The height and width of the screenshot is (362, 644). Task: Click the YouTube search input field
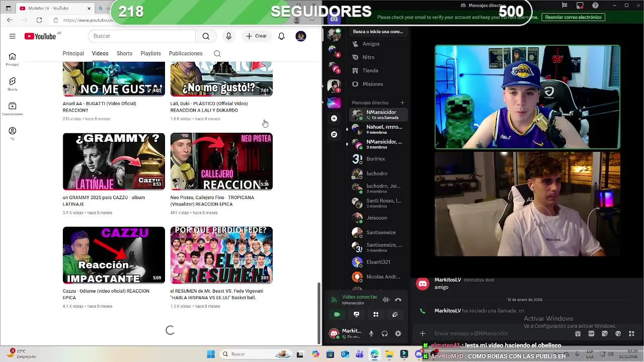pyautogui.click(x=141, y=36)
